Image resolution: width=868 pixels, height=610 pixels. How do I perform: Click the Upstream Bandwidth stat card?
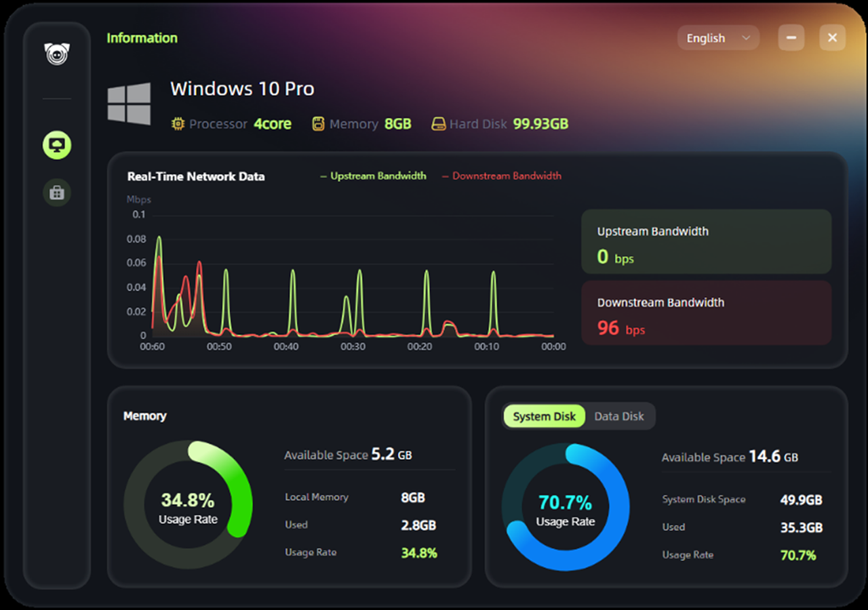(x=706, y=241)
